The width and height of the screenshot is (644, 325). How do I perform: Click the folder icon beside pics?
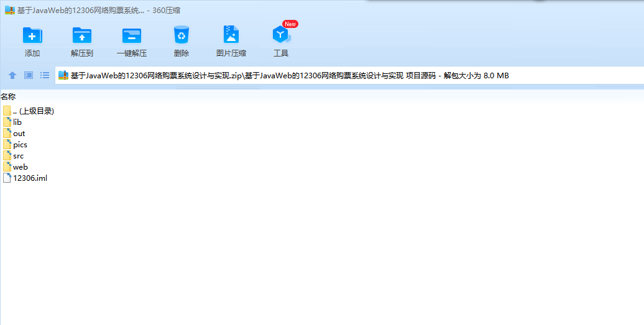point(7,144)
